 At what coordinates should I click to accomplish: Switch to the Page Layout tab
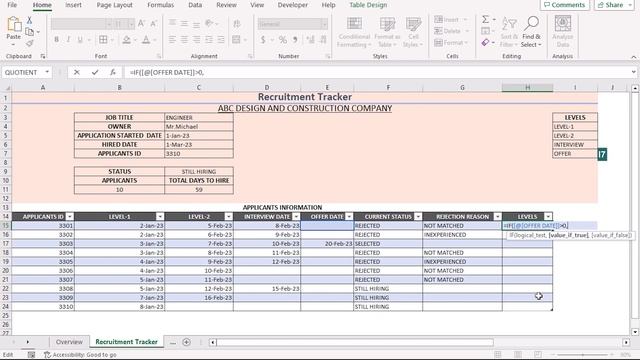coord(114,5)
